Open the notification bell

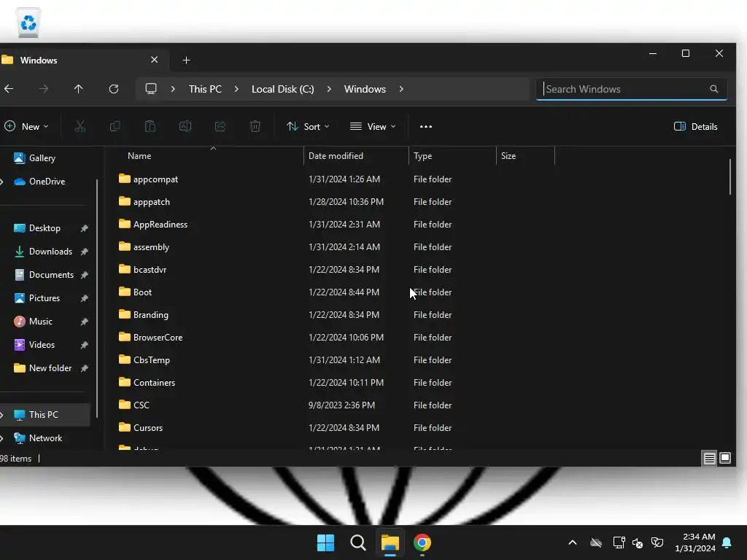(727, 542)
